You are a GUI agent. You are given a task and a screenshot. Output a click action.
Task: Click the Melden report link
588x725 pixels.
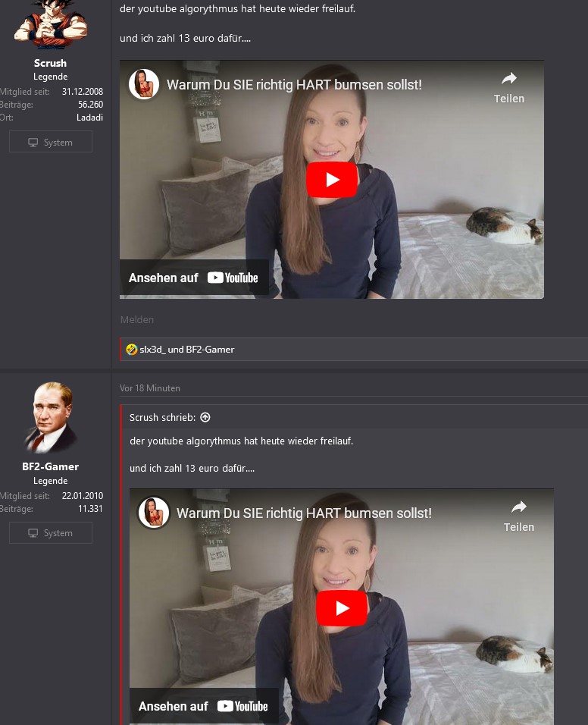pyautogui.click(x=137, y=319)
